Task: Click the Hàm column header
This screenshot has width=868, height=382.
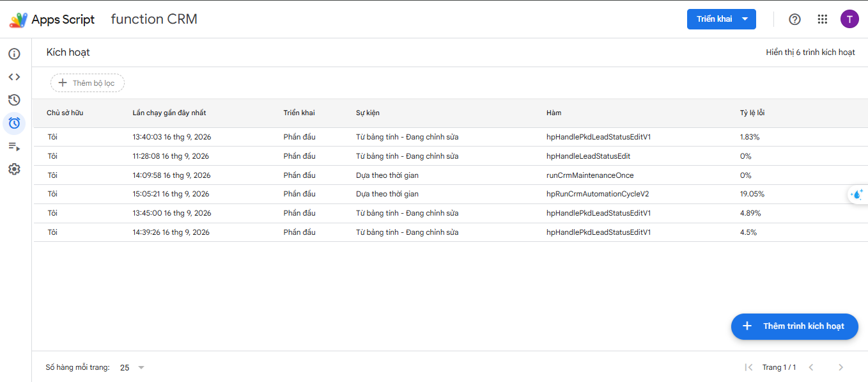Action: click(x=554, y=113)
